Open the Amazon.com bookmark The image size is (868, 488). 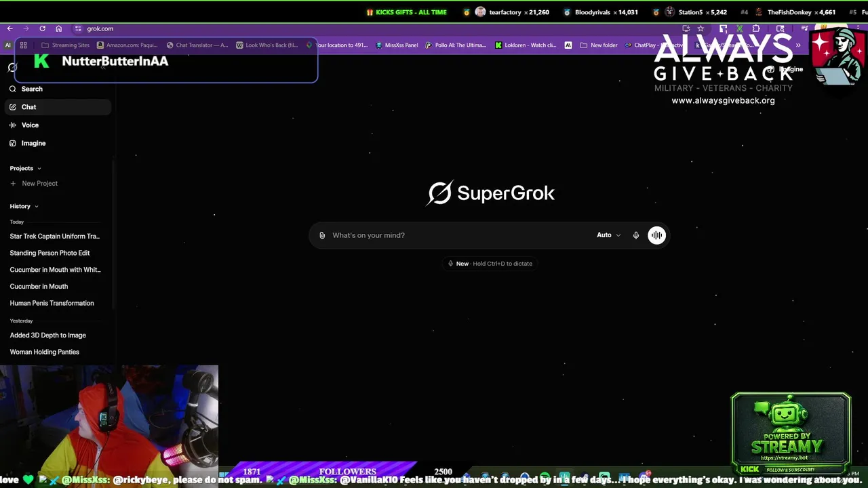(127, 45)
